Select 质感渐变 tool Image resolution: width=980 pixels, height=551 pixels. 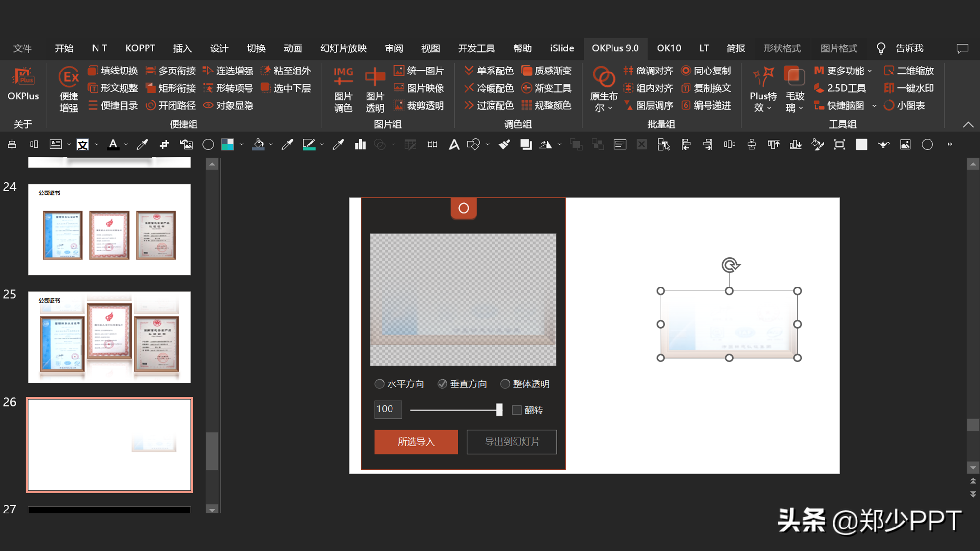pos(547,71)
